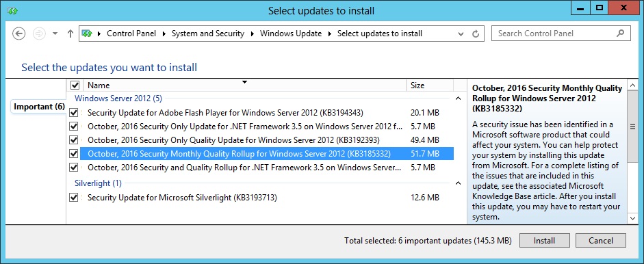The image size is (644, 264).
Task: Uncheck the Microsoft Silverlight update KB3193713
Action: (x=73, y=198)
